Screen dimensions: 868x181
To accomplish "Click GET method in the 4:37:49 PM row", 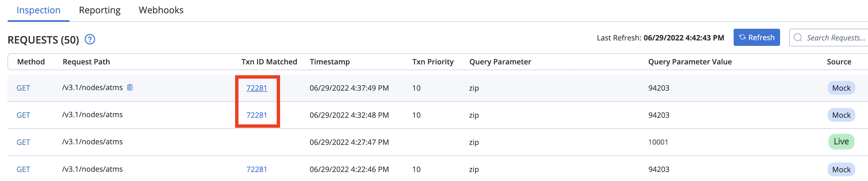I will (23, 88).
